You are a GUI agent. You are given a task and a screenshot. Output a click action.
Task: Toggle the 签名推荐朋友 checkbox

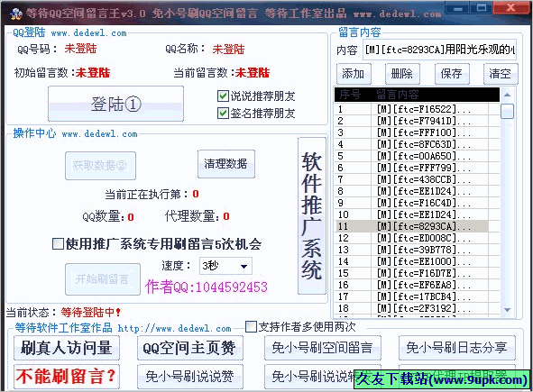[x=223, y=113]
